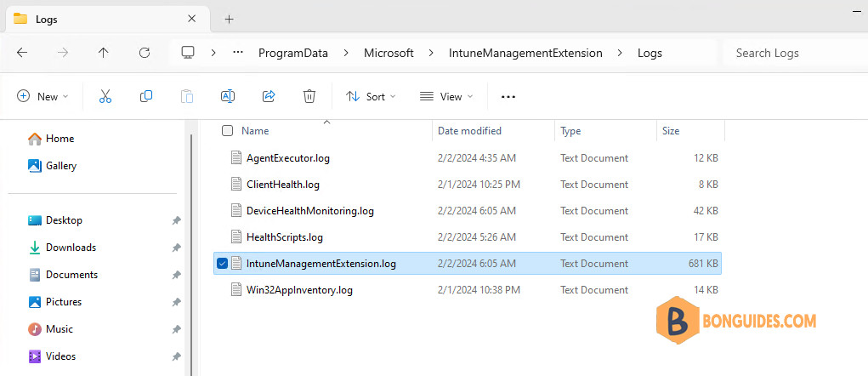868x376 pixels.
Task: Show hidden path ellipsis in address bar
Action: coord(238,53)
